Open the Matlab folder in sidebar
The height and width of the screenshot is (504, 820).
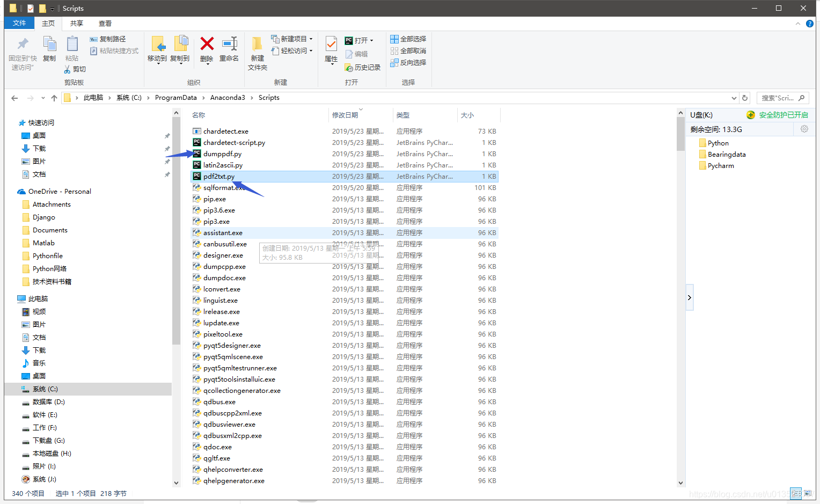(x=43, y=243)
